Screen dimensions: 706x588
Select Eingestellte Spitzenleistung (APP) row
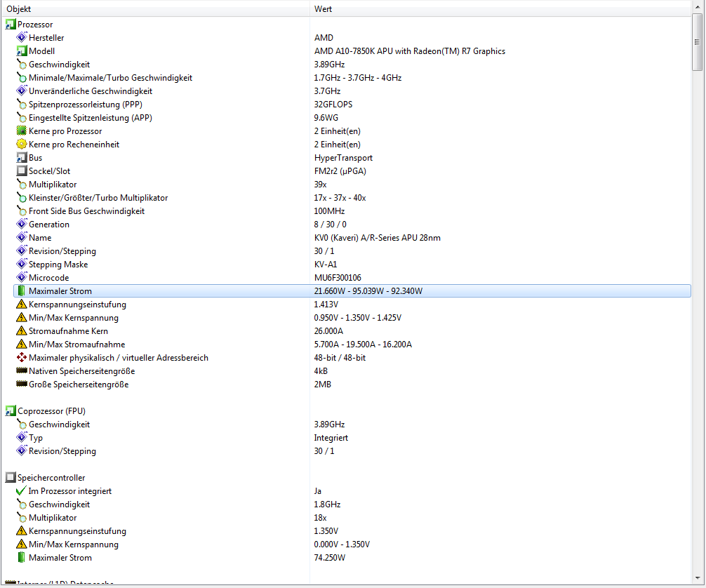[352, 117]
